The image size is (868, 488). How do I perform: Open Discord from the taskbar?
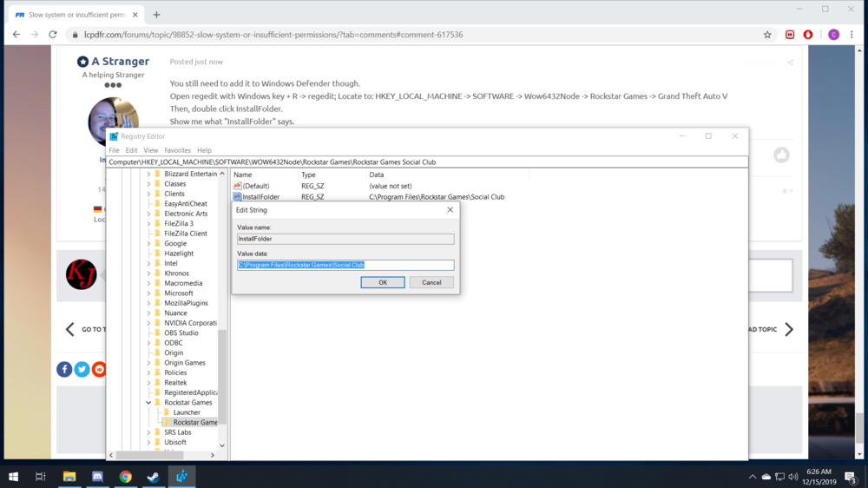97,477
